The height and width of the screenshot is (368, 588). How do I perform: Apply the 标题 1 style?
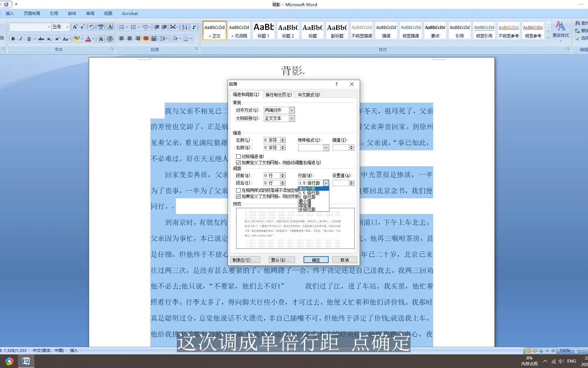pos(263,30)
